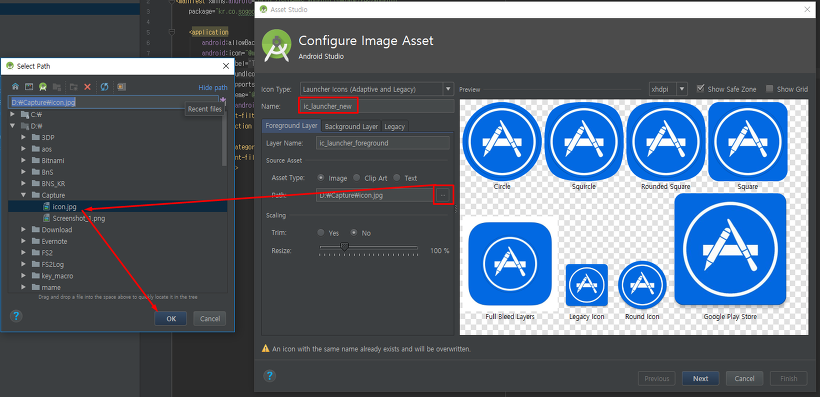Viewport: 820px width, 397px height.
Task: Open help in Select Path dialog
Action: (x=16, y=316)
